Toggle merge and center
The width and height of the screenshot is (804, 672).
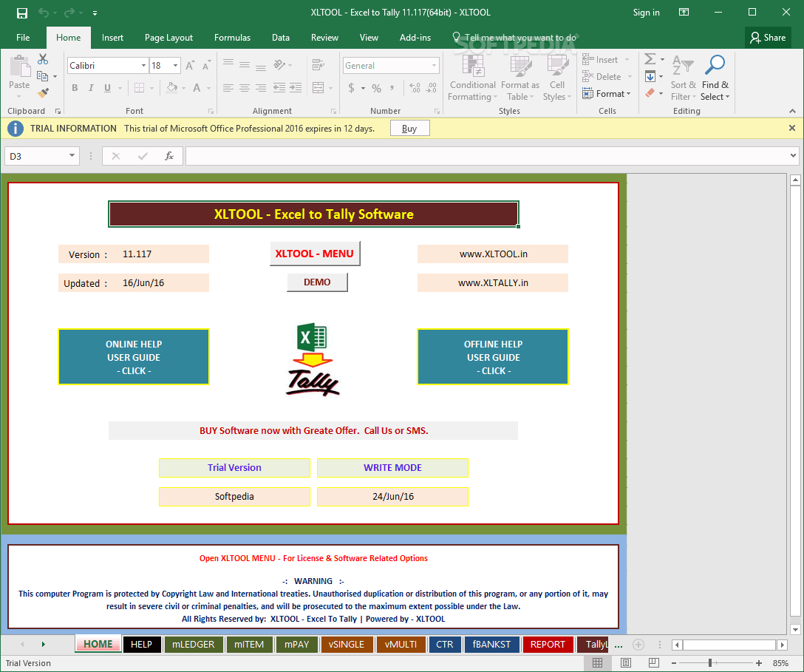[318, 87]
